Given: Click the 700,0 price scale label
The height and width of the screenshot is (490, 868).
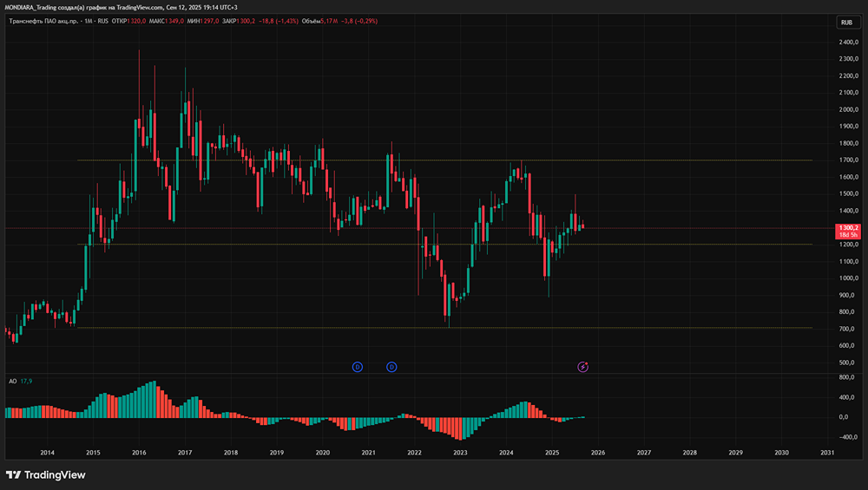Looking at the screenshot, I should click(847, 329).
